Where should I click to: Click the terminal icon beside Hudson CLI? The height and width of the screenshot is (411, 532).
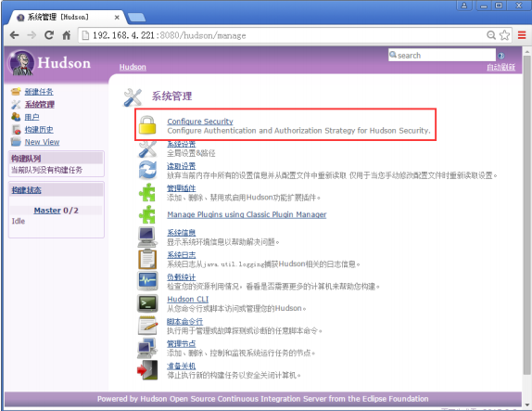pyautogui.click(x=147, y=303)
